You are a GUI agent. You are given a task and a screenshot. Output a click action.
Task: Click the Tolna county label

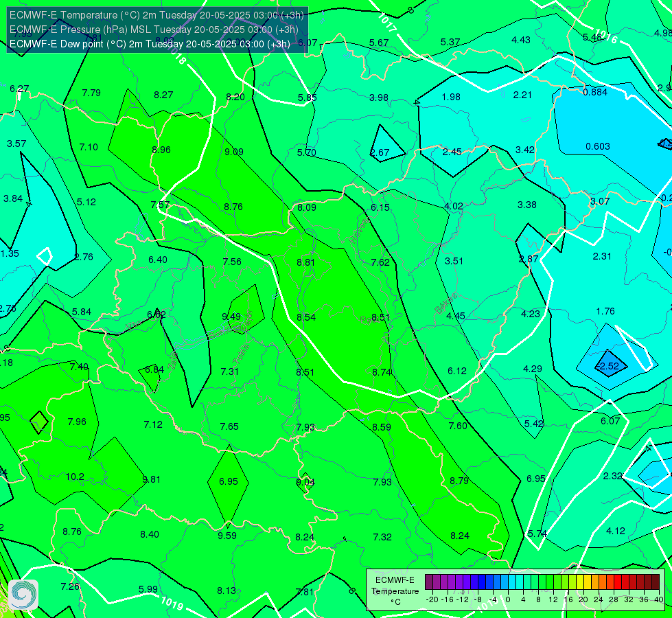(241, 354)
